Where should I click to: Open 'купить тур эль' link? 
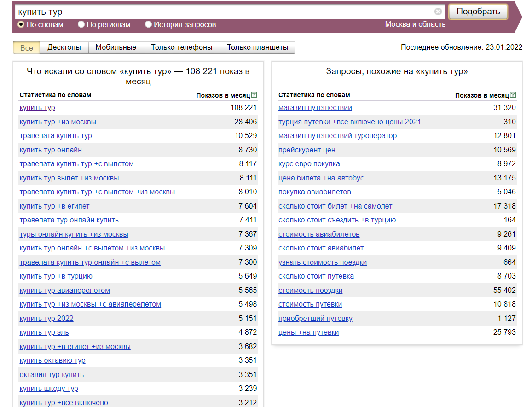tap(44, 333)
